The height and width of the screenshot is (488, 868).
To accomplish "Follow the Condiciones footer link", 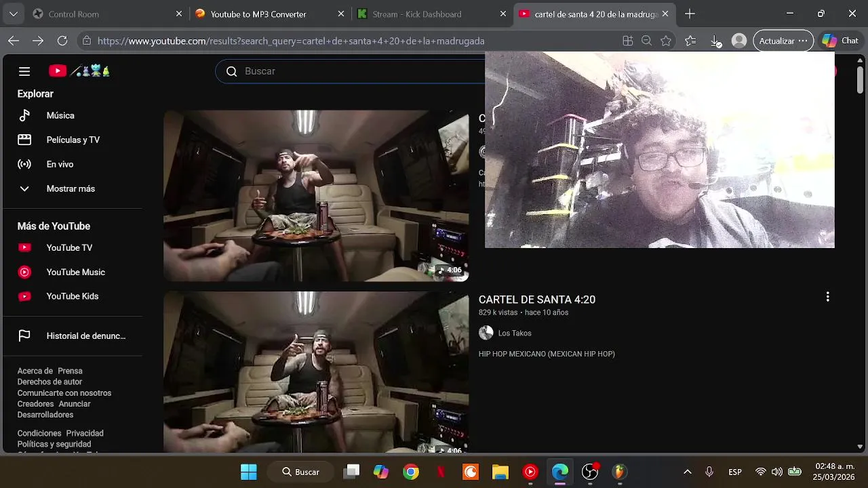I will pos(39,433).
